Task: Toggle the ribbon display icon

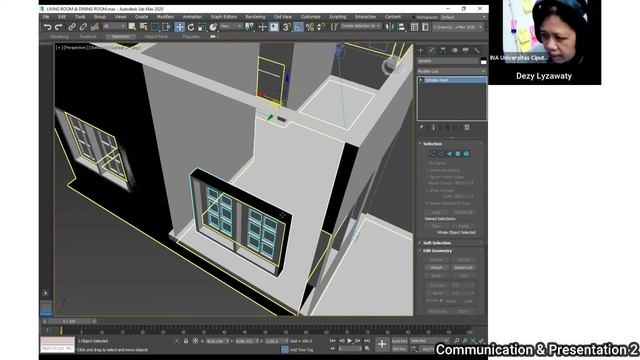Action: (x=425, y=27)
